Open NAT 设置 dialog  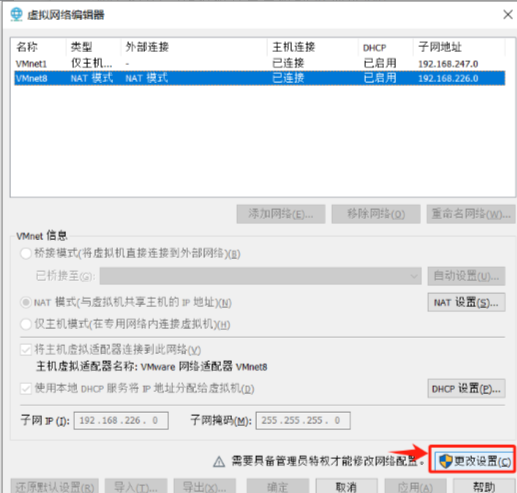click(x=466, y=303)
